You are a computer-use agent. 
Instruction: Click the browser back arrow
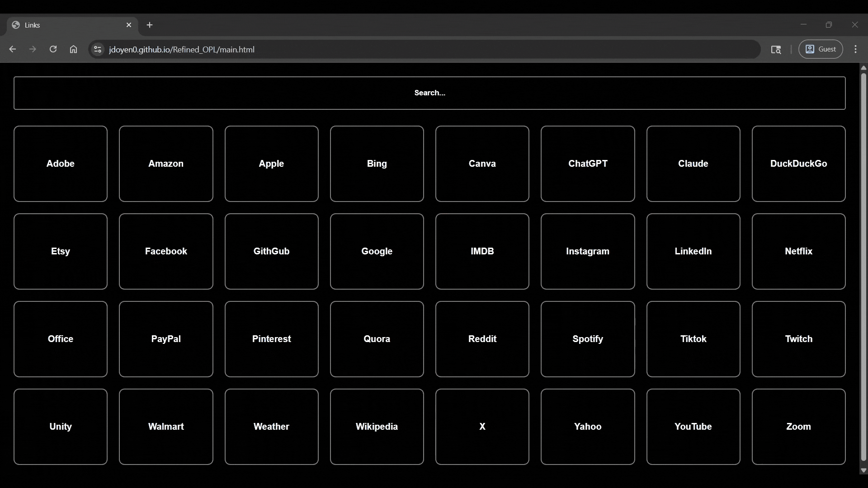[x=13, y=49]
